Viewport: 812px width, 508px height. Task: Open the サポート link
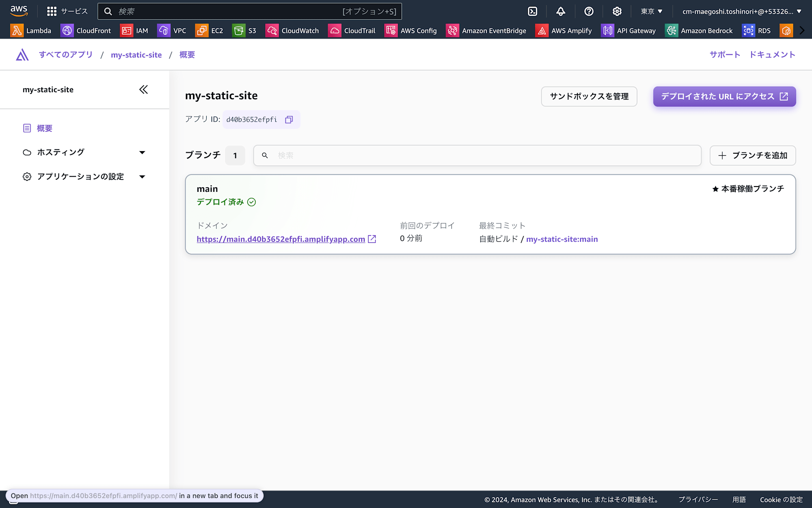(x=725, y=54)
